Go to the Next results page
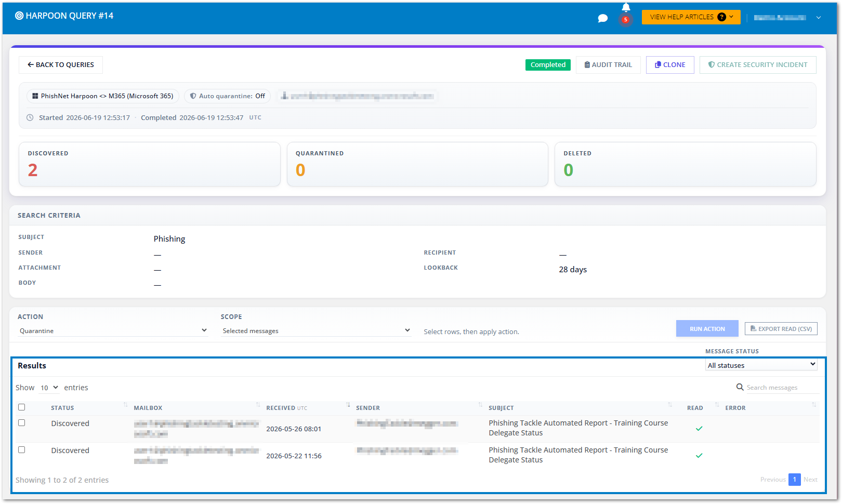The width and height of the screenshot is (842, 504). point(810,480)
